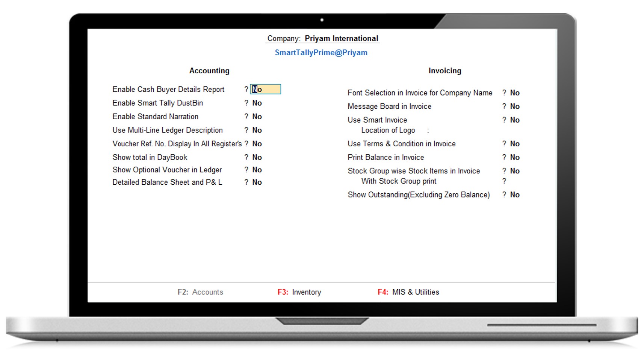The width and height of the screenshot is (644, 363).
Task: Click the Enable Standard Narration label
Action: pos(156,117)
